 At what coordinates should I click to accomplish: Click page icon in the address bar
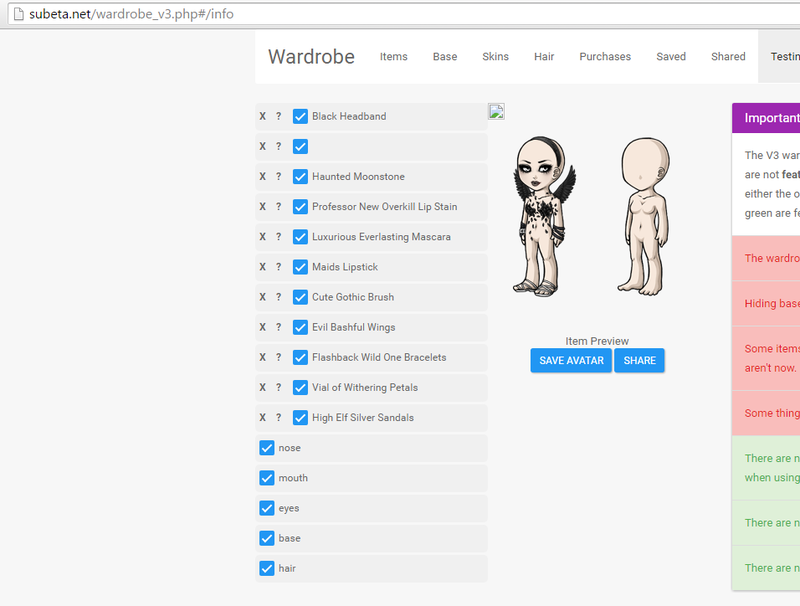14,15
